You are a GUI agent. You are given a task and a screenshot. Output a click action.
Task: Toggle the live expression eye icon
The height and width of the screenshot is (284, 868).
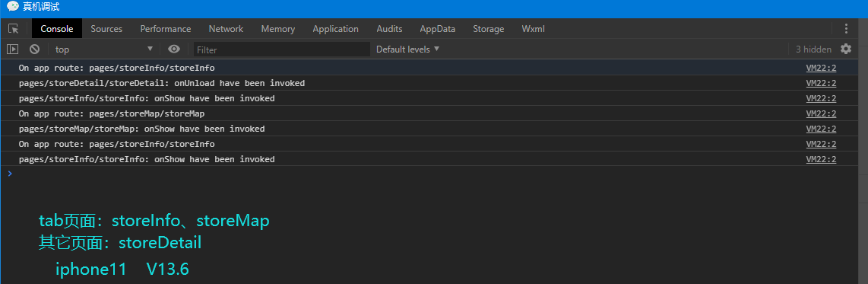coord(174,49)
